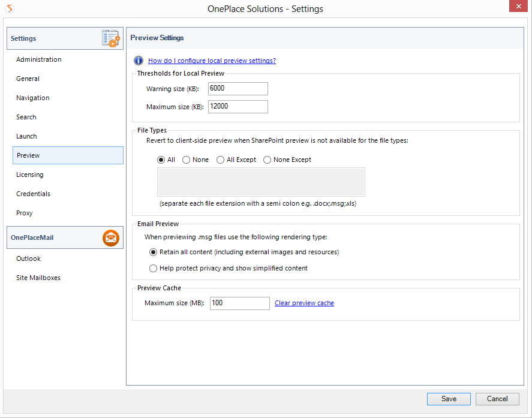The image size is (532, 418).
Task: Click the preview cache Maximum size field
Action: point(239,303)
